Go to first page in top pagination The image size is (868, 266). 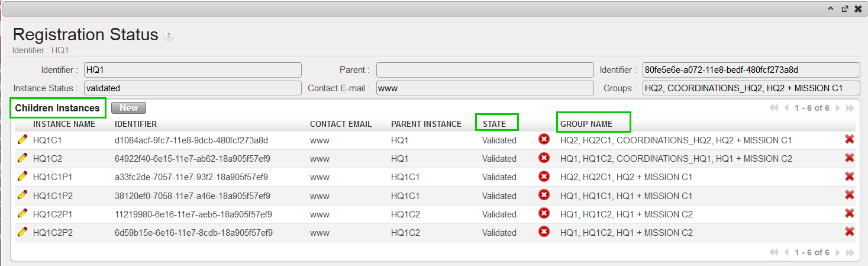(x=773, y=108)
